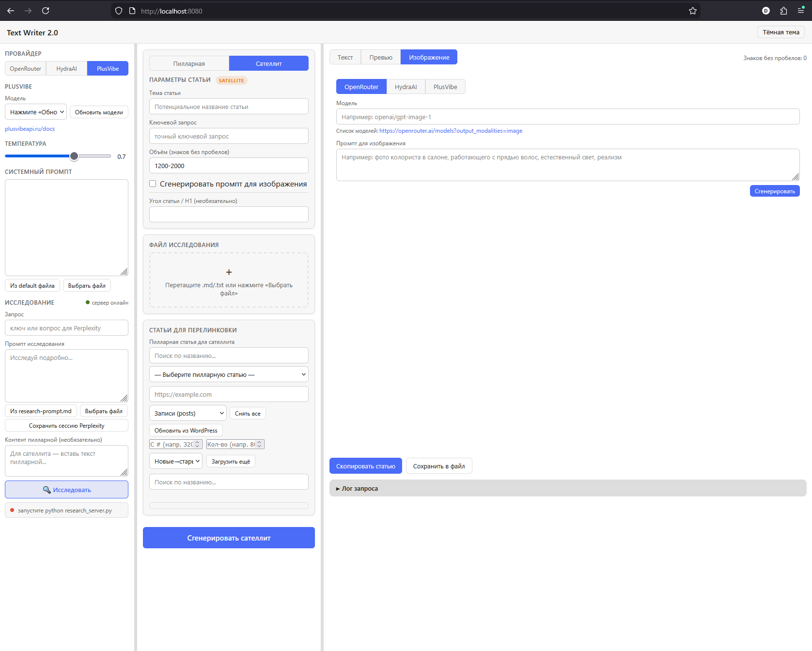Screen dimensions: 812x651
Task: Expand the pillar article selection dropdown
Action: 229,374
